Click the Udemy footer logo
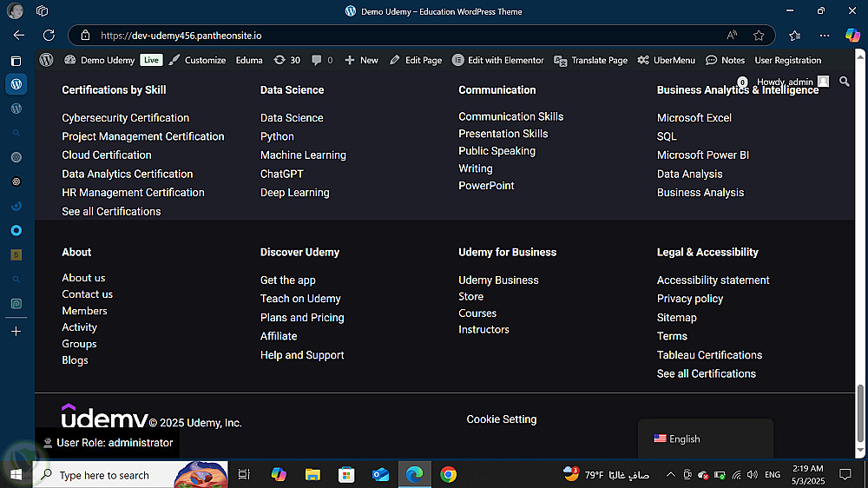Screen dimensions: 868x488 105,415
